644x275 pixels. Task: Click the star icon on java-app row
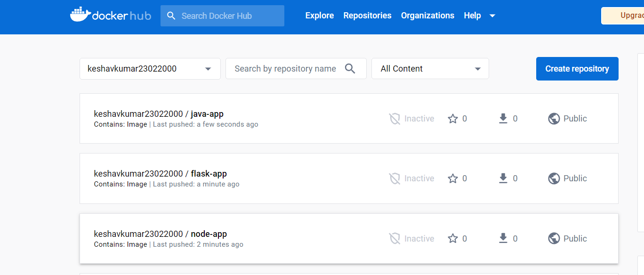453,119
